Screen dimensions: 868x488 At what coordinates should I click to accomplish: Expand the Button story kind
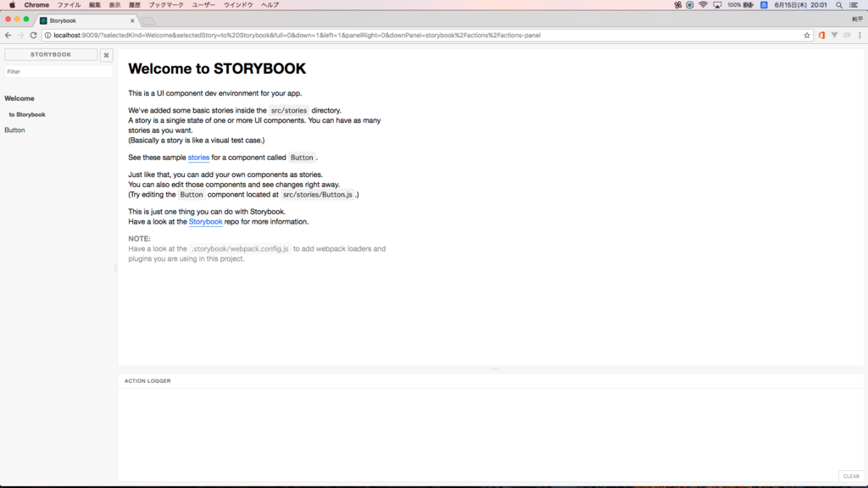pos(14,130)
